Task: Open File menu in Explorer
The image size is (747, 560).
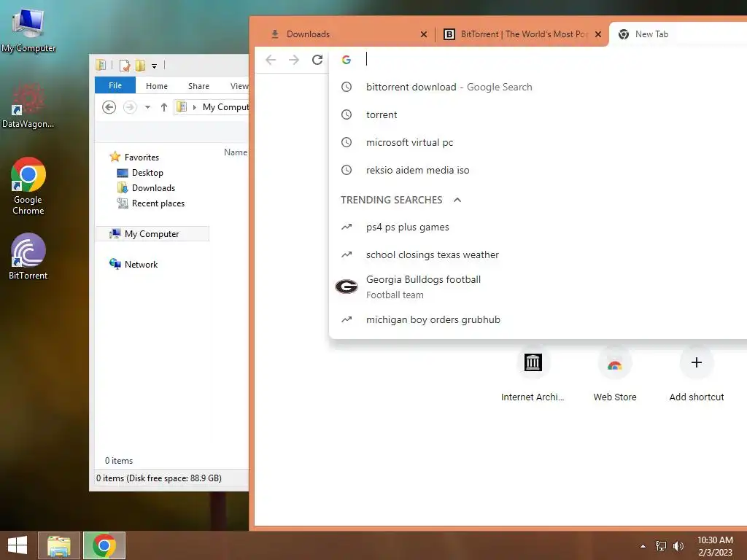Action: [x=115, y=86]
